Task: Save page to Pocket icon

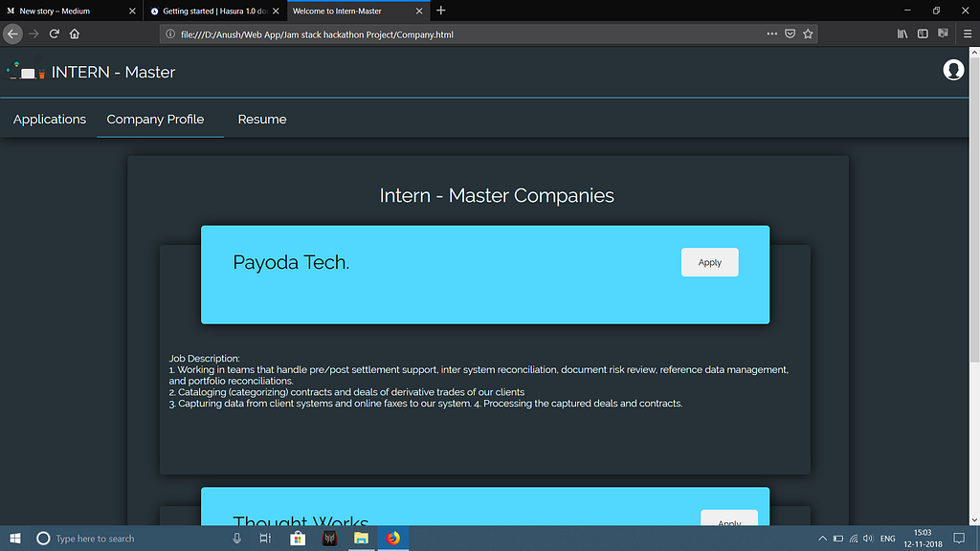Action: 790,33
